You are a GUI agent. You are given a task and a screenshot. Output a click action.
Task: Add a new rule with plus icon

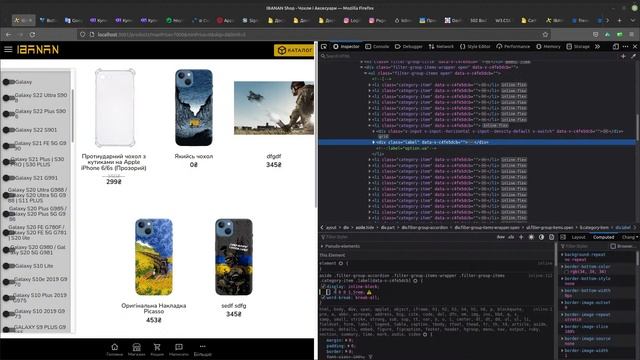[x=521, y=237]
